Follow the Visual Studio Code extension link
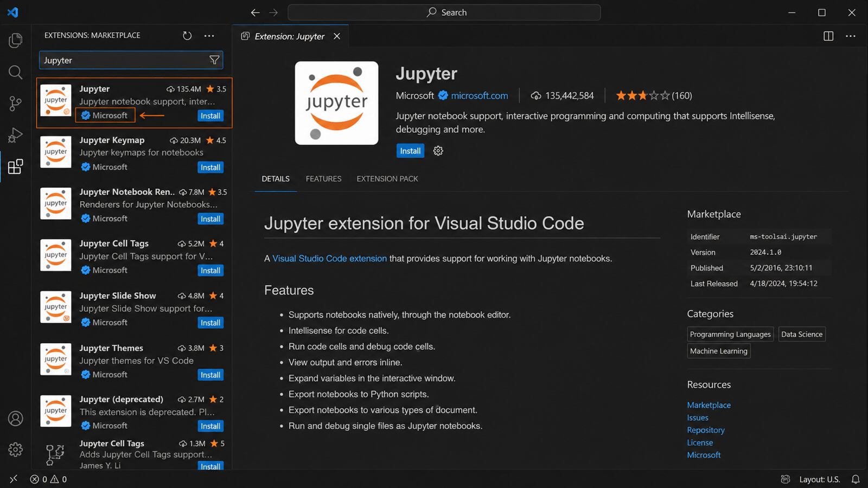This screenshot has width=868, height=488. (330, 259)
